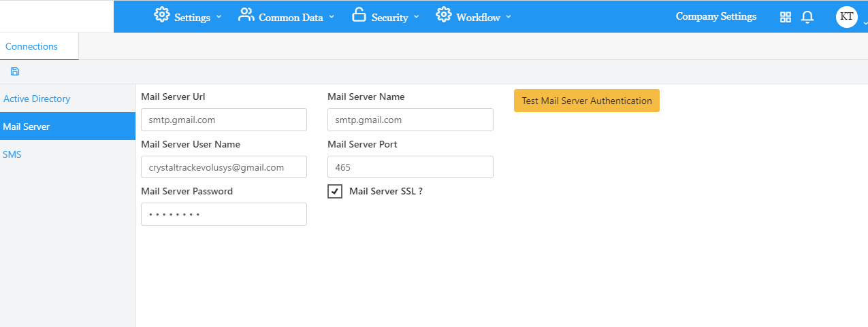Image resolution: width=868 pixels, height=327 pixels.
Task: Click the Security padlock icon
Action: tap(359, 15)
